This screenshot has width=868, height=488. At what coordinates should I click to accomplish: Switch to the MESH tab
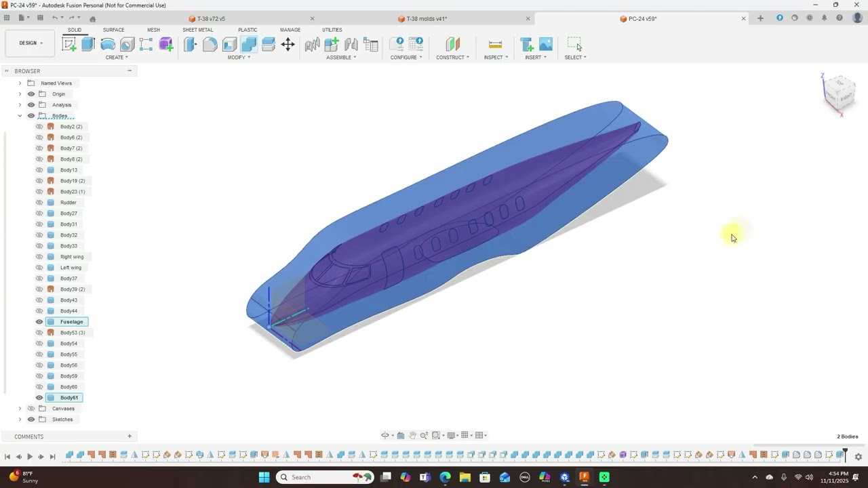[x=154, y=30]
